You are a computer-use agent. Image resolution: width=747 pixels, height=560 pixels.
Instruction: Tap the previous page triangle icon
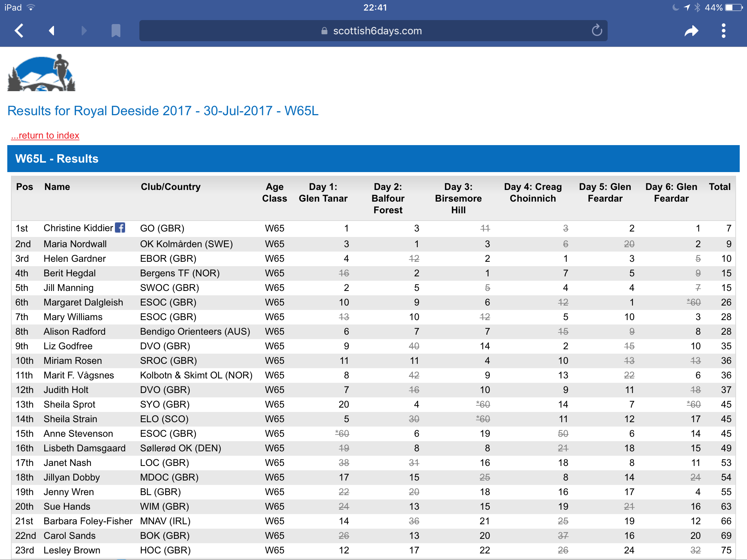pyautogui.click(x=52, y=31)
